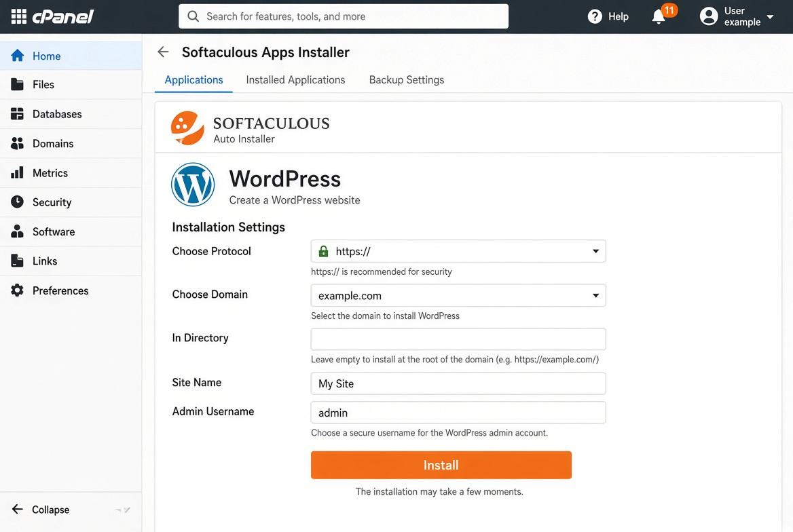Click the orange Install button
The width and height of the screenshot is (793, 532).
click(441, 465)
